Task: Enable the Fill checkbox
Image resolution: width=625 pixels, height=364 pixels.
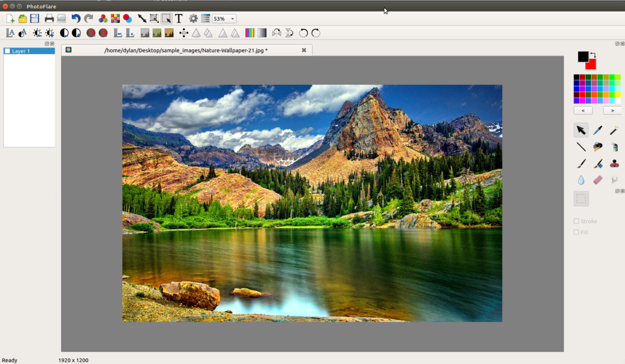Action: tap(577, 232)
